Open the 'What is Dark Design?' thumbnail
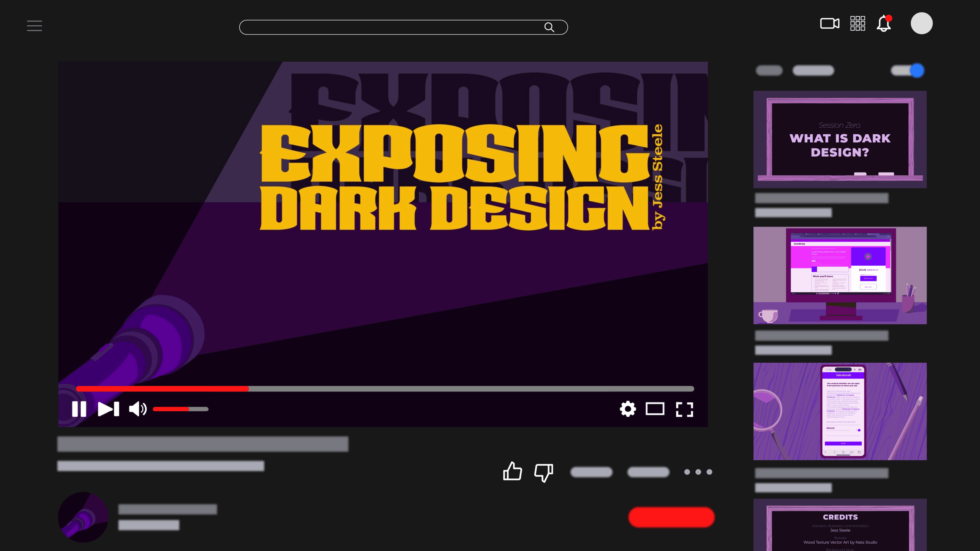The height and width of the screenshot is (551, 980). coord(840,139)
